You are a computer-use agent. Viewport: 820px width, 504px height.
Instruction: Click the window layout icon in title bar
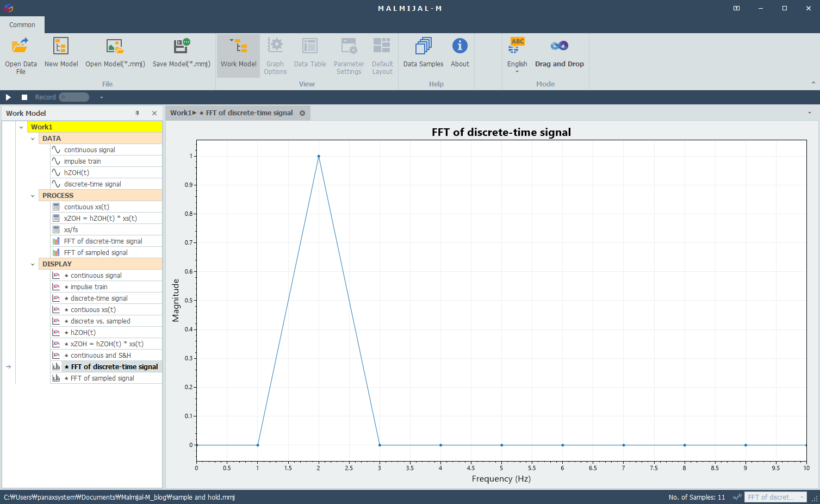(736, 8)
